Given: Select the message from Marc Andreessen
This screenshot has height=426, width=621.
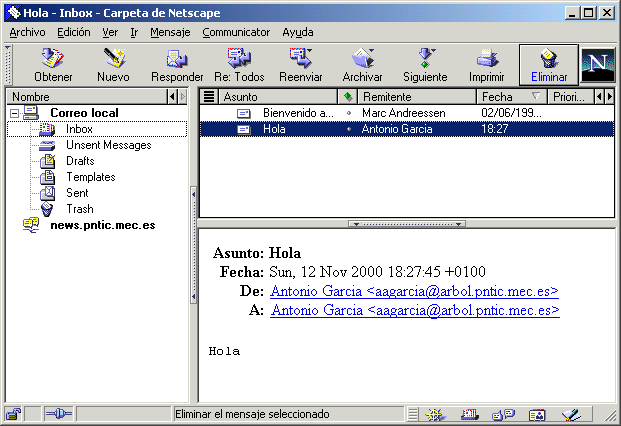Looking at the screenshot, I should click(x=407, y=113).
